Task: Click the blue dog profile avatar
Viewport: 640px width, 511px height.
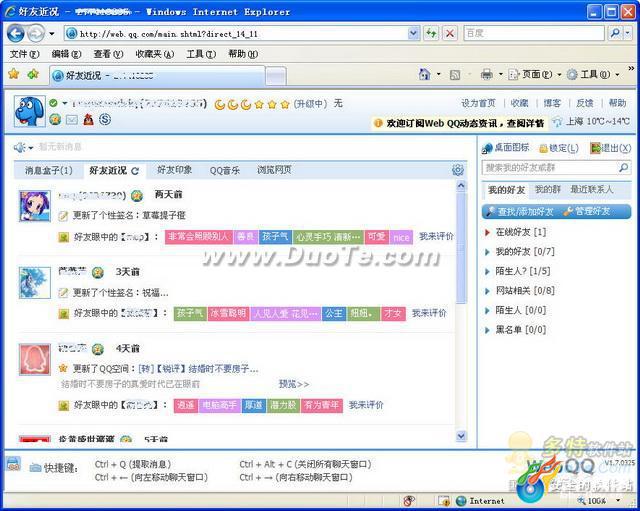Action: point(29,111)
